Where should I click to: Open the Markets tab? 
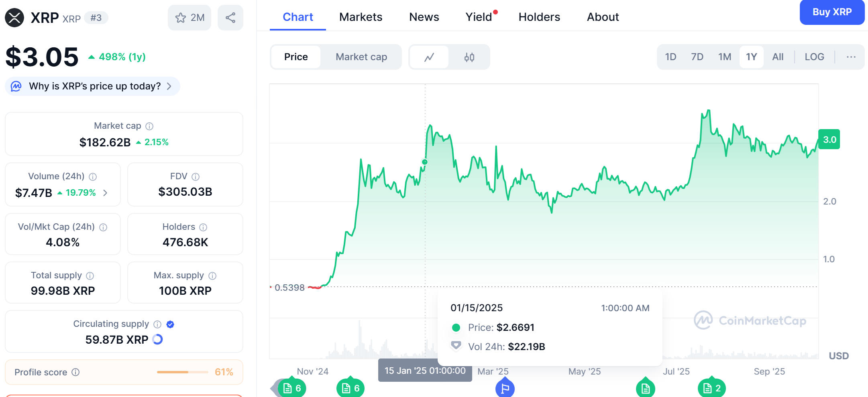click(x=361, y=17)
